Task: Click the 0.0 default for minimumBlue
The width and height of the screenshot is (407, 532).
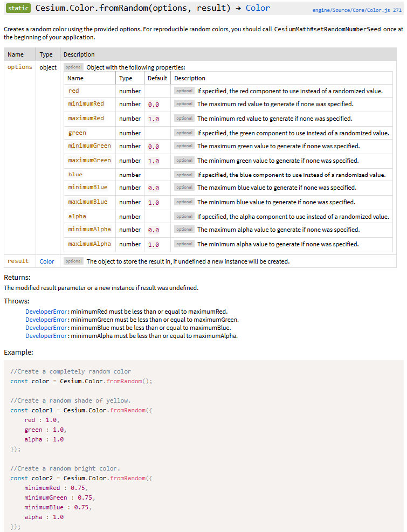Action: [154, 188]
